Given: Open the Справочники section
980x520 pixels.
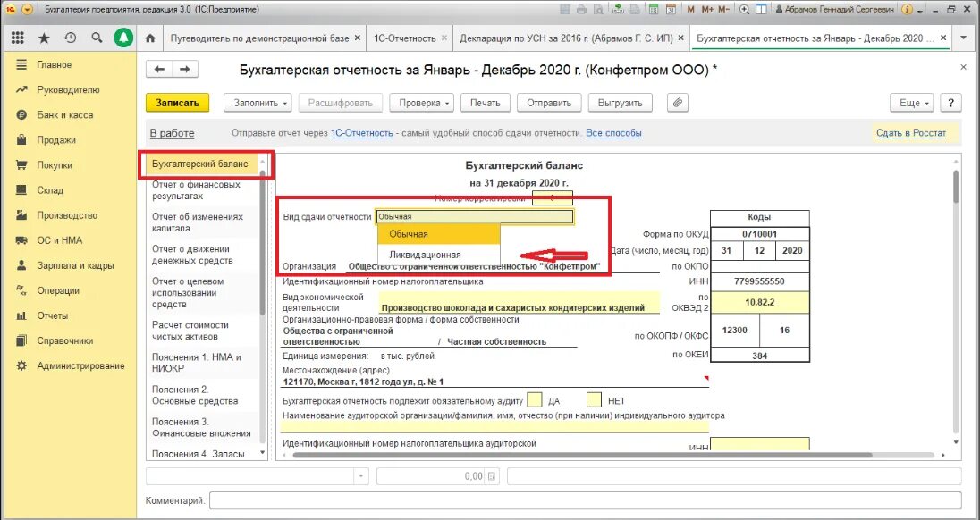Looking at the screenshot, I should click(64, 340).
